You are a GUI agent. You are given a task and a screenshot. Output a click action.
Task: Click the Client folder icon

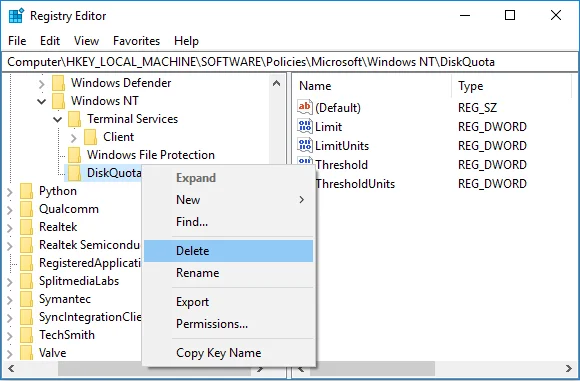click(91, 137)
